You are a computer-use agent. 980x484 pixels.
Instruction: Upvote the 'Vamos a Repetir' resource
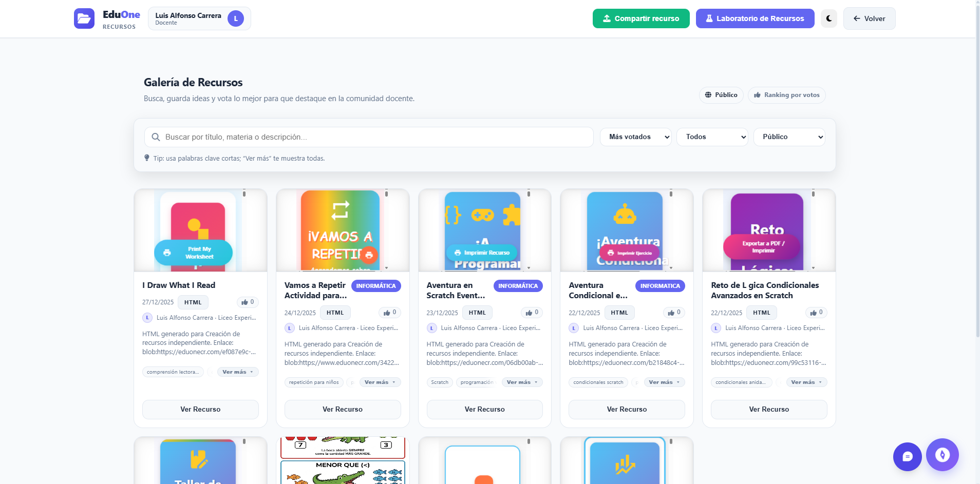pyautogui.click(x=390, y=313)
